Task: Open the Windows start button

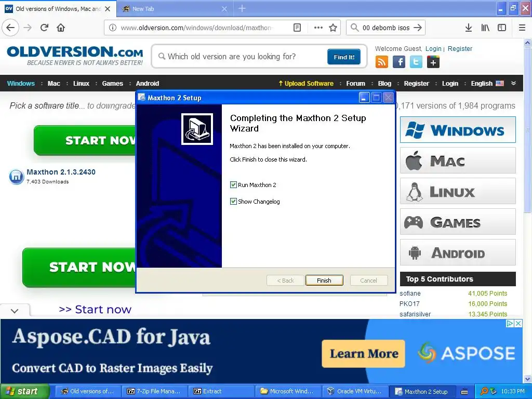Action: [x=24, y=391]
